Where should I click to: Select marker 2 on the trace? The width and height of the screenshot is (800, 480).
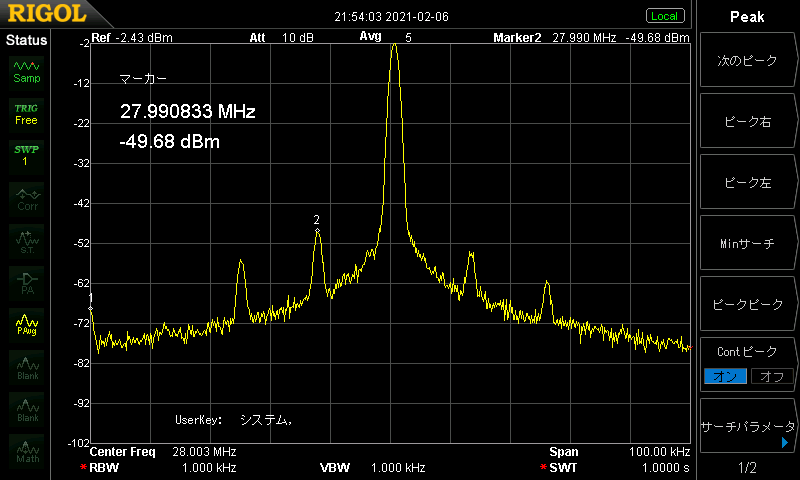tap(317, 231)
